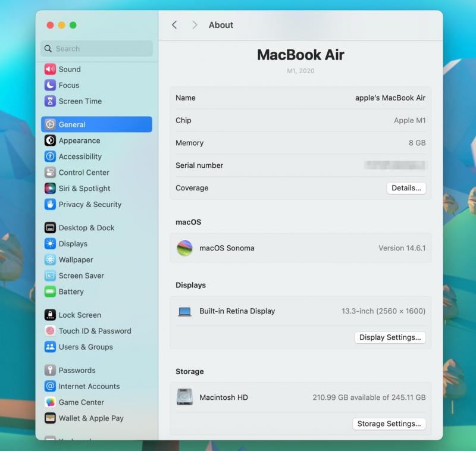This screenshot has height=451, width=476.
Task: Click the search magnifying glass icon
Action: [48, 49]
